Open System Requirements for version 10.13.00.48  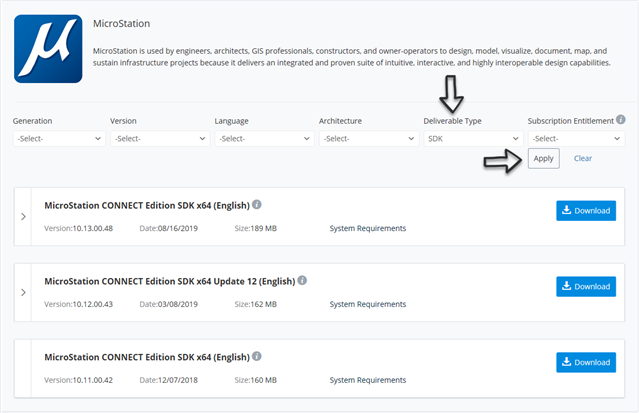368,228
